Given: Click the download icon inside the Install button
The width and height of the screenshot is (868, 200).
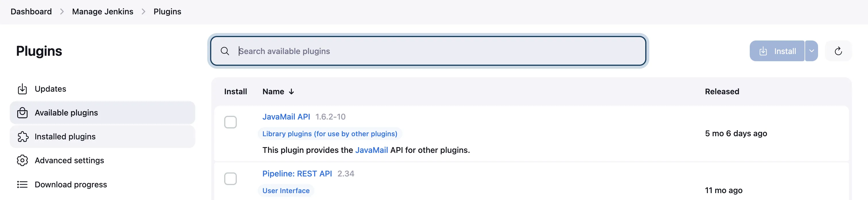Looking at the screenshot, I should (763, 51).
